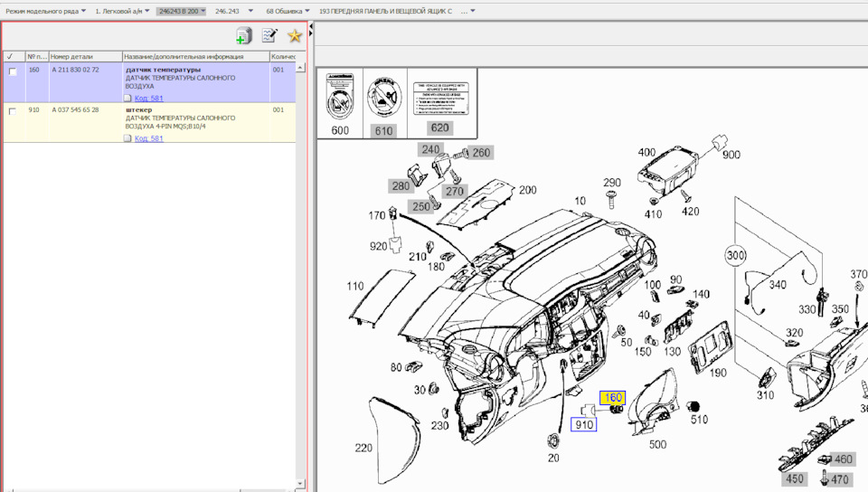Expand the '68 Обшивка' group dropdown
This screenshot has width=868, height=492.
click(288, 11)
